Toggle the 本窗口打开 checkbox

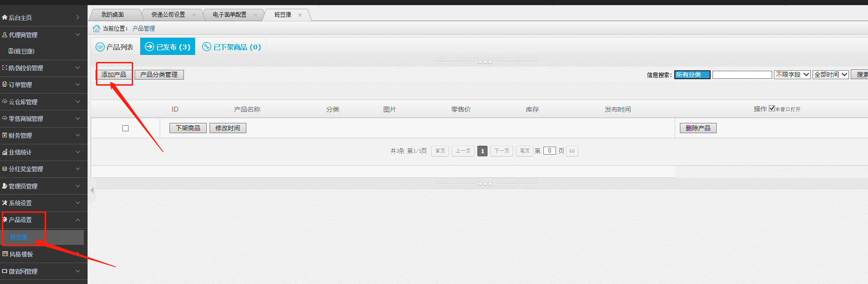click(x=772, y=108)
